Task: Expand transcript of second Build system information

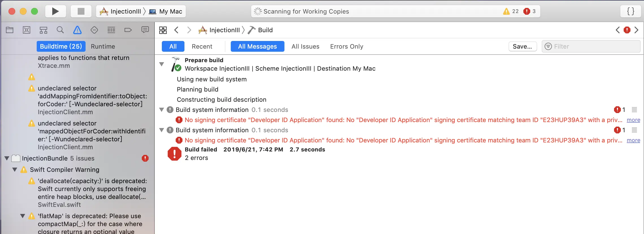Action: (634, 130)
